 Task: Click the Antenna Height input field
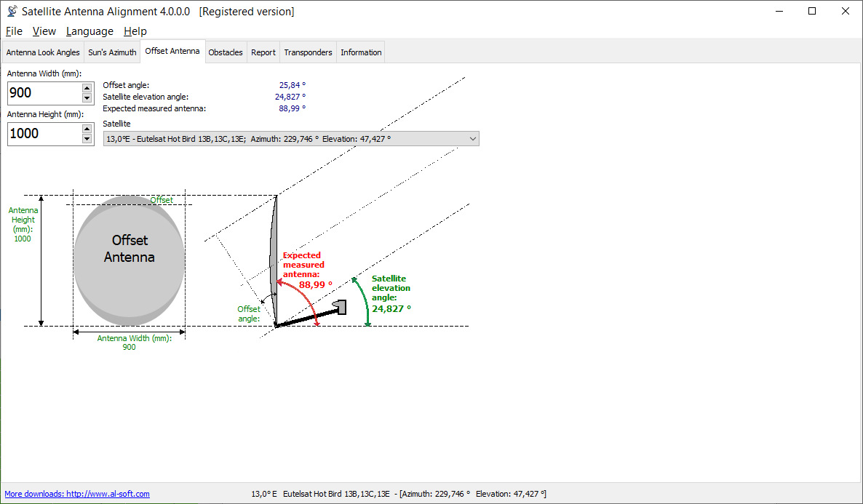point(44,134)
